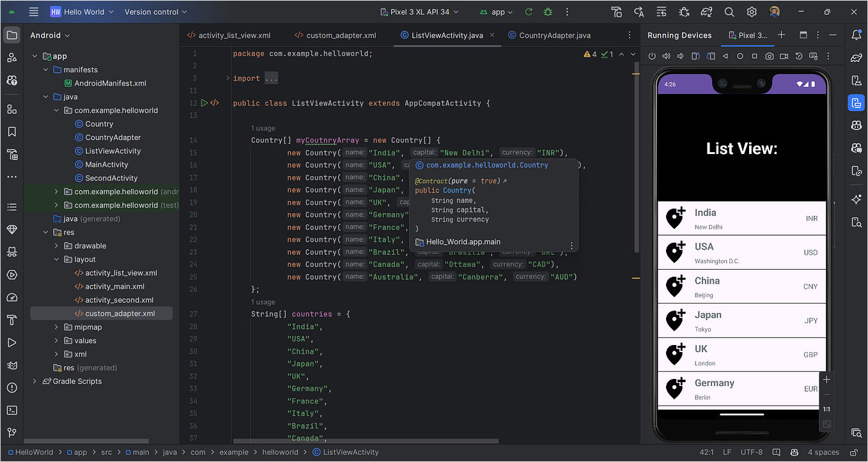868x462 pixels.
Task: Expand Gradle Scripts in the project tree
Action: (x=35, y=381)
